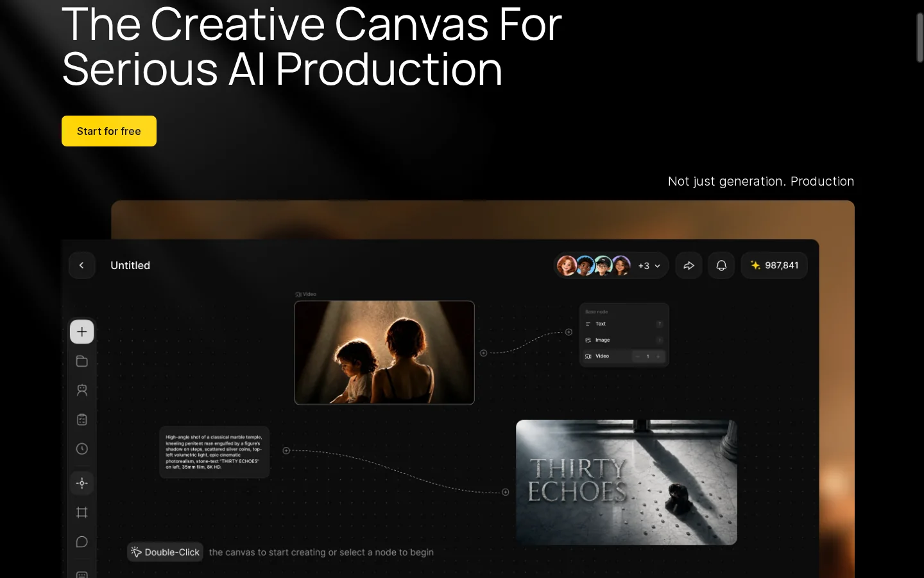Click the first red-haired collaborator avatar
Viewport: 924px width, 578px height.
tap(567, 265)
